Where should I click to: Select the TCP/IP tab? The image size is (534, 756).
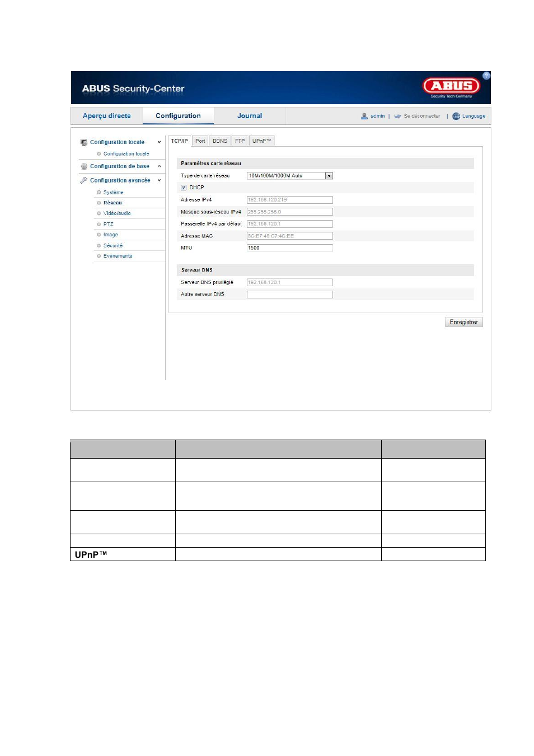coord(180,141)
